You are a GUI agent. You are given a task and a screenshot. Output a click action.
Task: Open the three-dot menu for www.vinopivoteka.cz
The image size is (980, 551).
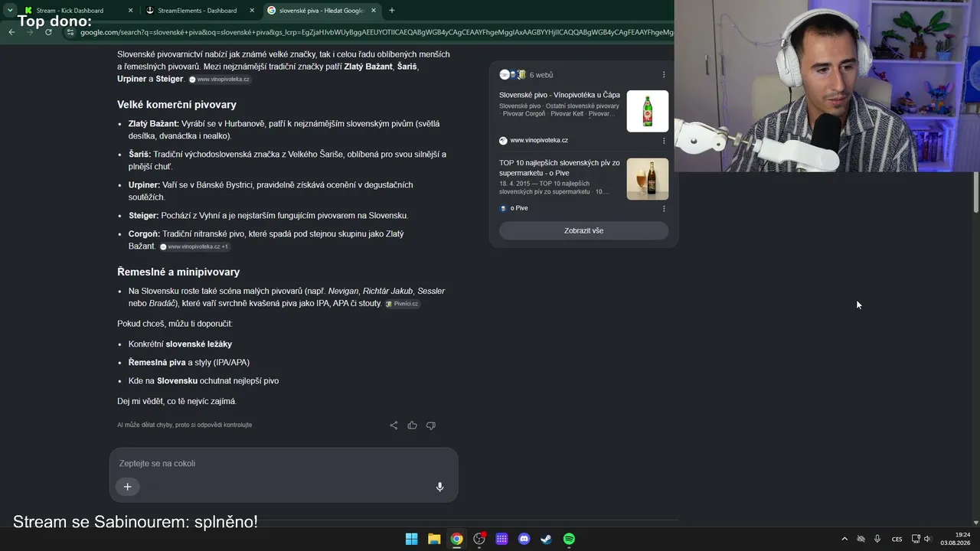(664, 141)
